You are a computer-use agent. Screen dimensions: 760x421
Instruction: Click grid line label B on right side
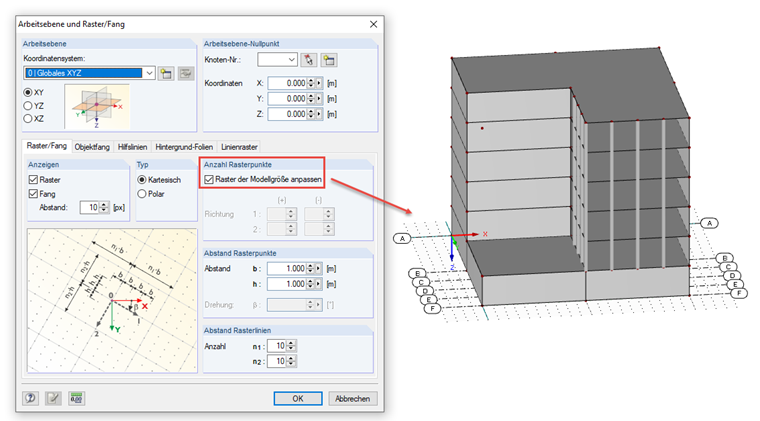(x=725, y=258)
